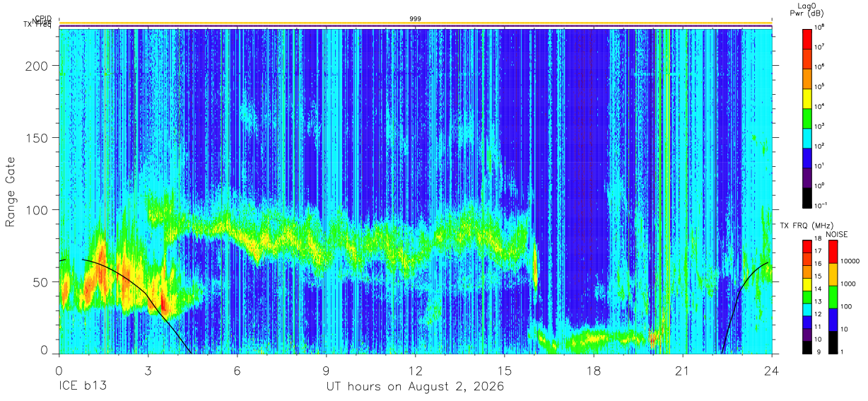Screen dimensions: 868x401
Task: Pick the red top block of TX FRQ colorbar
Action: click(807, 247)
